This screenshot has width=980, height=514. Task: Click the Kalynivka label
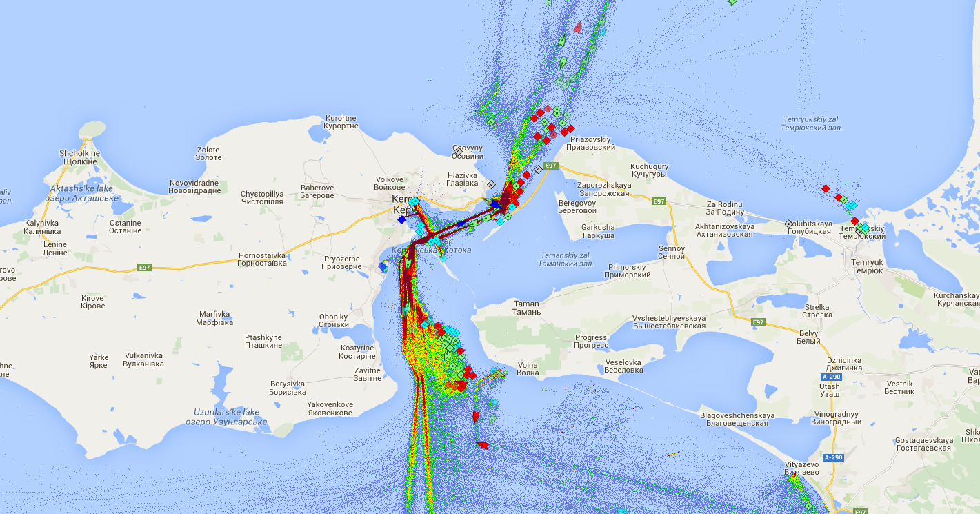point(43,227)
